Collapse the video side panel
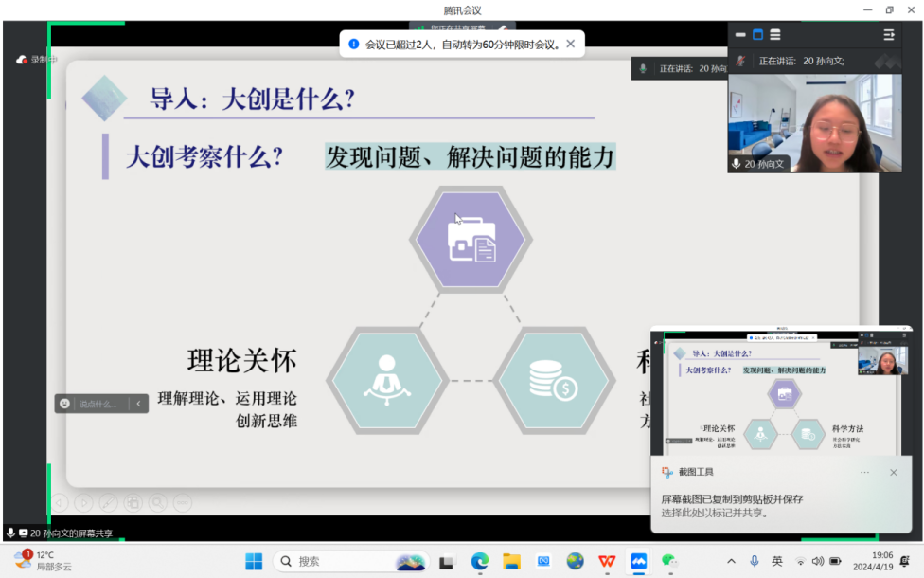The height and width of the screenshot is (578, 924). (889, 35)
